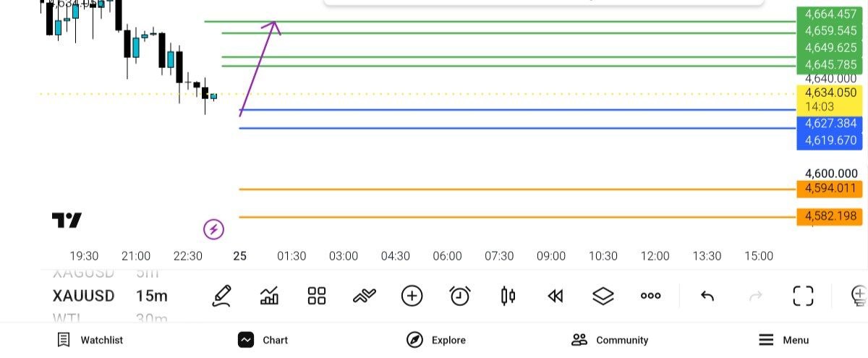The image size is (868, 358).
Task: Select the drawing pencil tool
Action: (222, 296)
